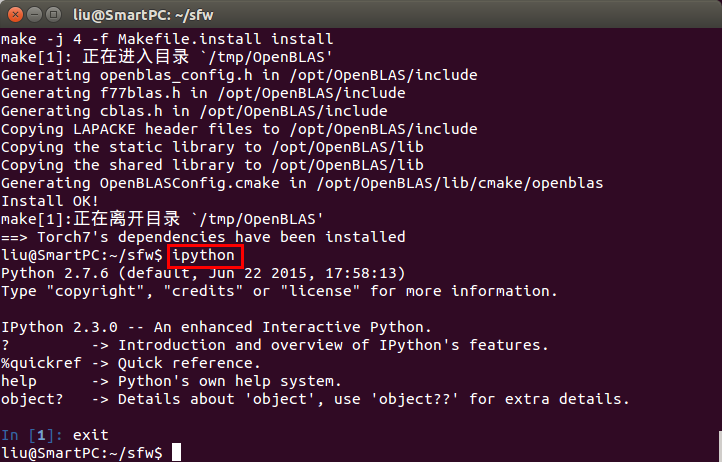Minimize the terminal window
Image resolution: width=722 pixels, height=462 pixels.
[x=35, y=15]
